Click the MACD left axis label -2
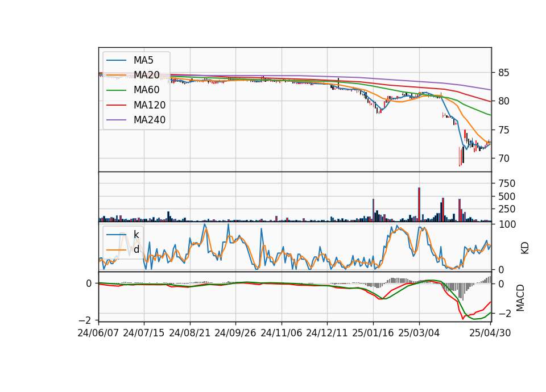The height and width of the screenshot is (392, 546). [x=85, y=320]
